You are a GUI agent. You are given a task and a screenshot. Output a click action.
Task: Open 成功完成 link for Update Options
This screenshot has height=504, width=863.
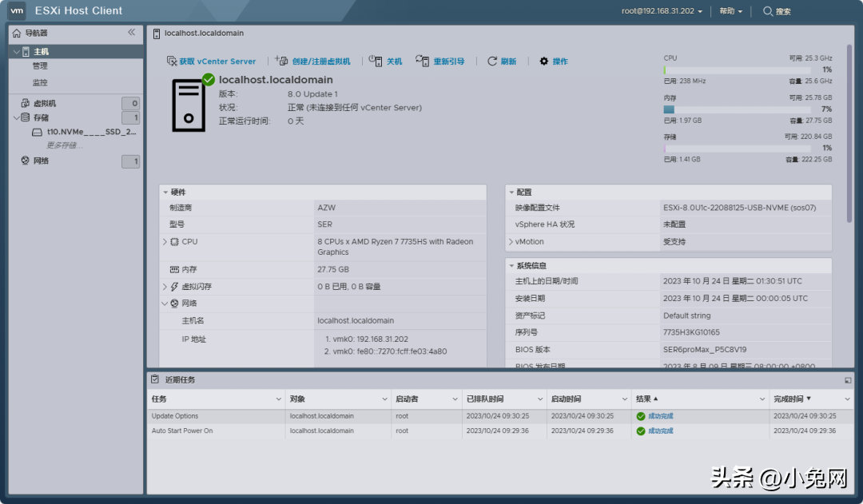661,416
